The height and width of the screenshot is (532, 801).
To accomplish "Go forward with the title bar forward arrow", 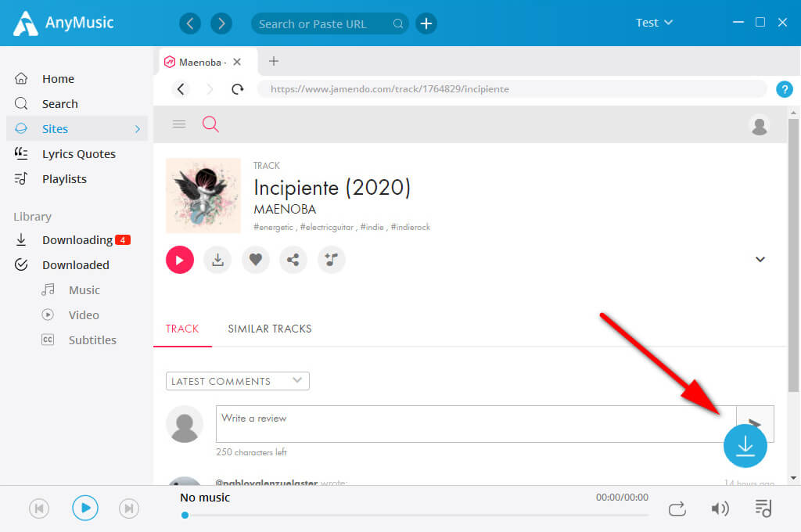I will pos(221,23).
